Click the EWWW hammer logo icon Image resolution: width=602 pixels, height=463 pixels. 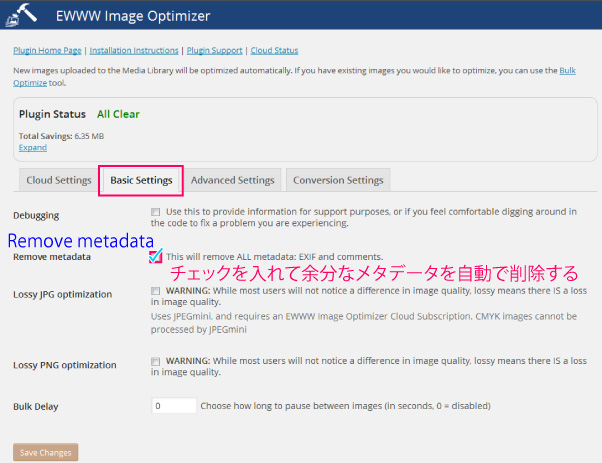point(22,15)
